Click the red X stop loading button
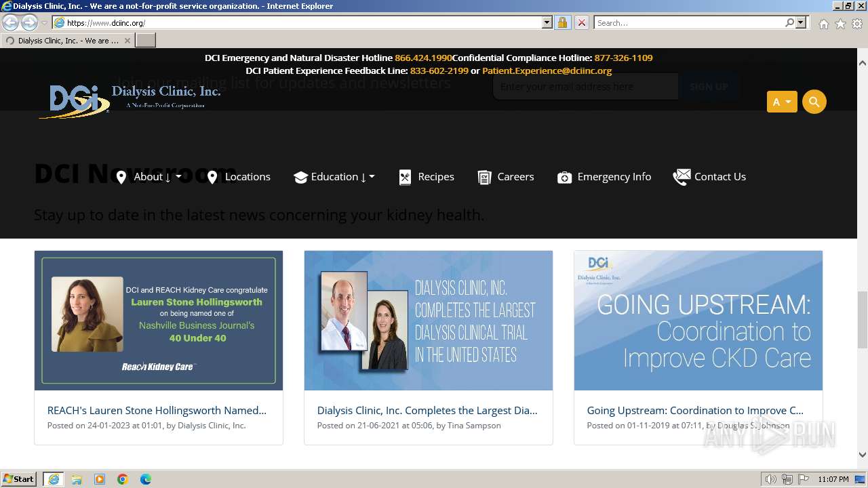 582,23
